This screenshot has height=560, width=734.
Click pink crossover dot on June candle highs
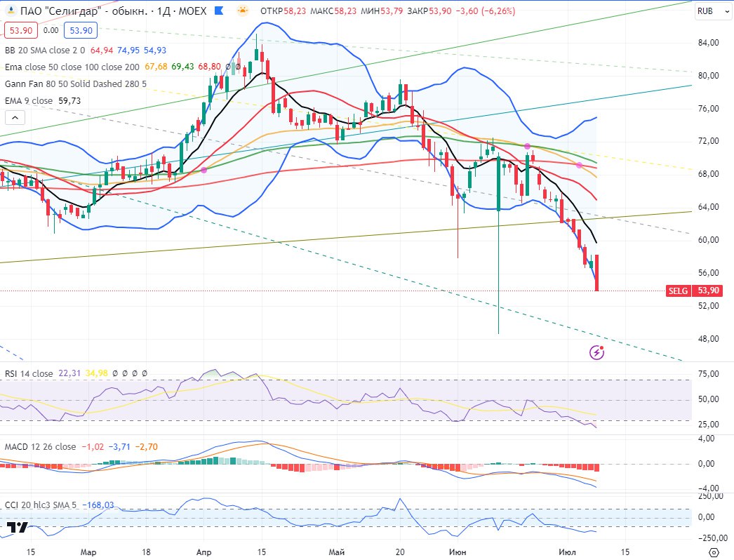[x=527, y=147]
